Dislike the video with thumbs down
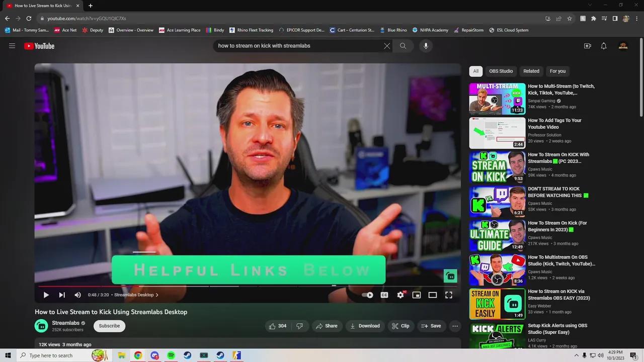This screenshot has height=362, width=644. (300, 326)
